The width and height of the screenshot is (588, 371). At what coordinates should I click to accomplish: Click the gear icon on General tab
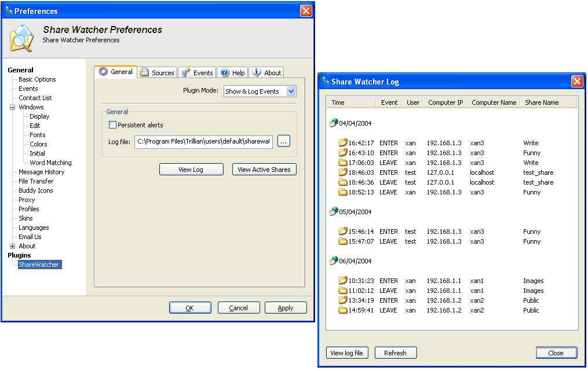click(x=103, y=72)
